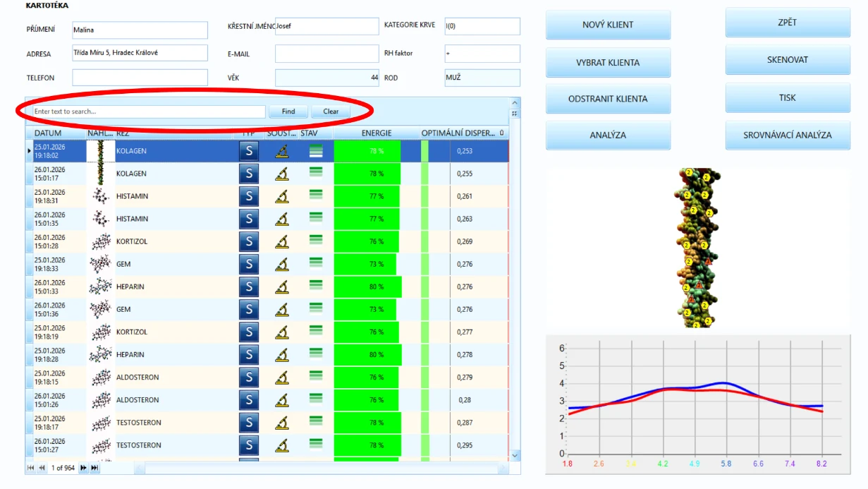Click the collagen molecule 3D image
The width and height of the screenshot is (868, 489).
click(x=699, y=247)
